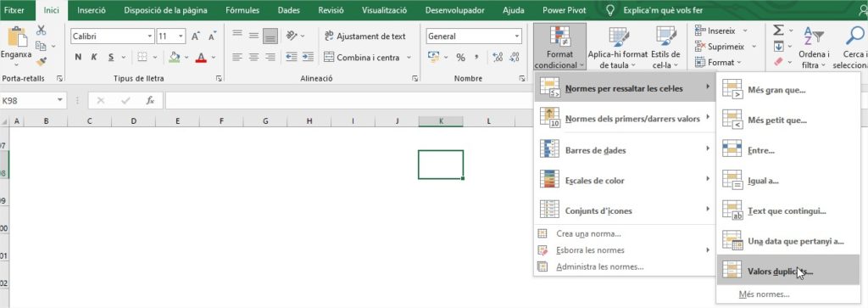The height and width of the screenshot is (308, 868).
Task: Apply percent style
Action: pos(460,57)
